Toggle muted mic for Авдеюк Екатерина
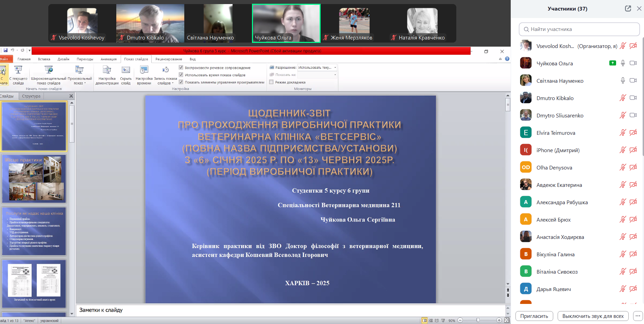Image resolution: width=644 pixels, height=324 pixels. click(x=623, y=185)
